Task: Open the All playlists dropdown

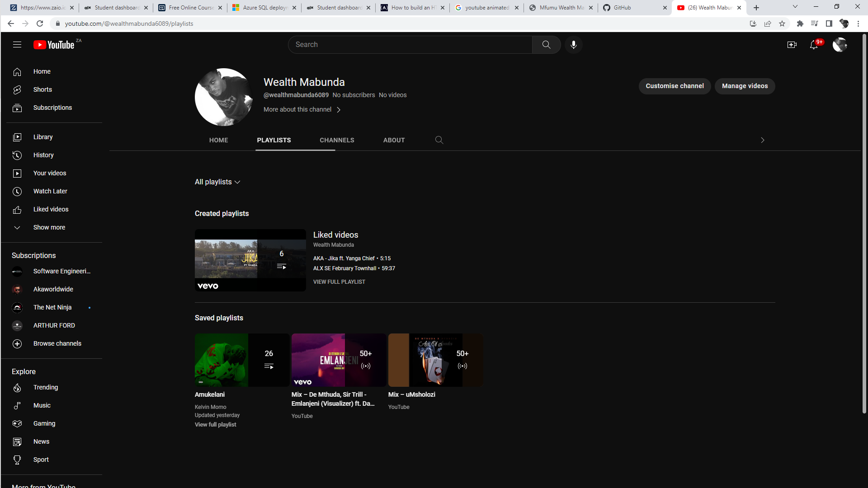Action: 217,182
